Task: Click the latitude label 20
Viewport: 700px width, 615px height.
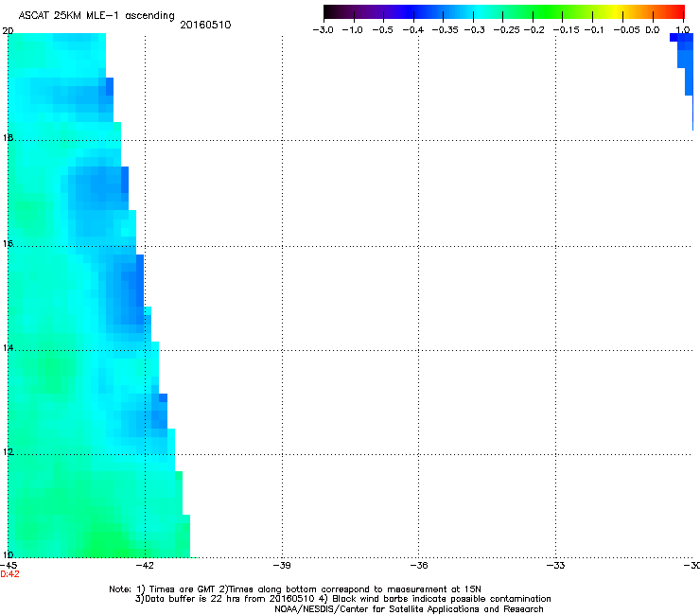Action: coord(8,31)
